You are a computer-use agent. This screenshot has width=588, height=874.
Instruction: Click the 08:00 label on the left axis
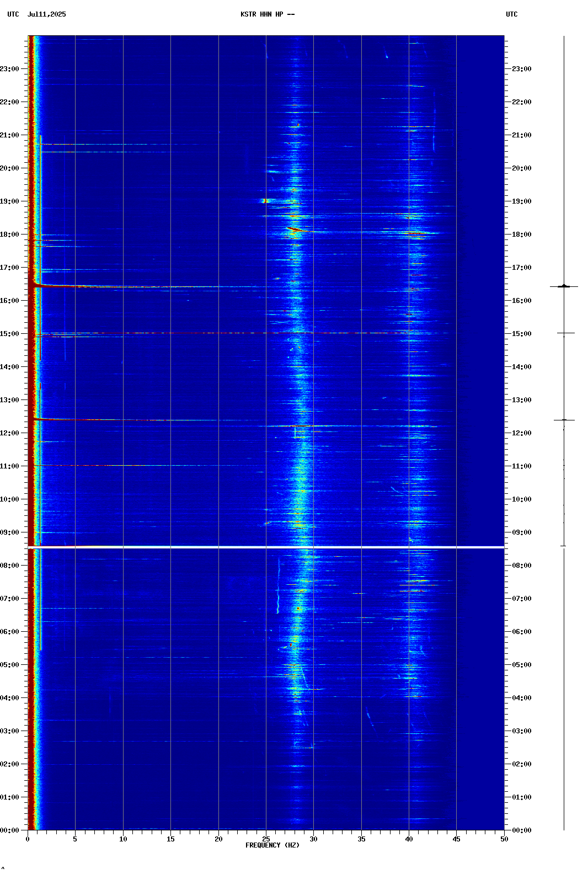(x=9, y=566)
